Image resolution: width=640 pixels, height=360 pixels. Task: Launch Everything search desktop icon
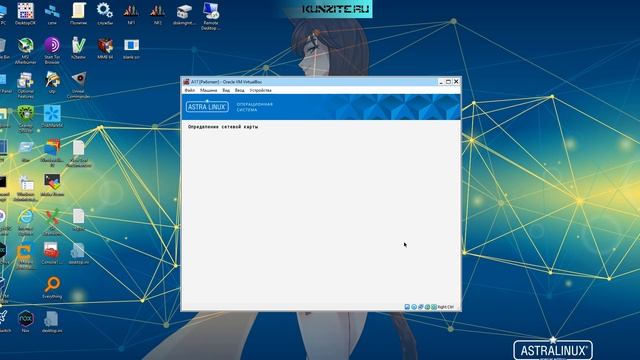coord(52,287)
